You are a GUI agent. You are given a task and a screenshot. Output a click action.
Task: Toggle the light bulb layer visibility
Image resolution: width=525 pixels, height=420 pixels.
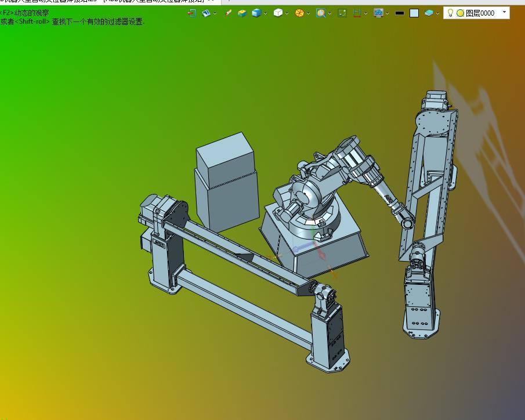pyautogui.click(x=451, y=13)
